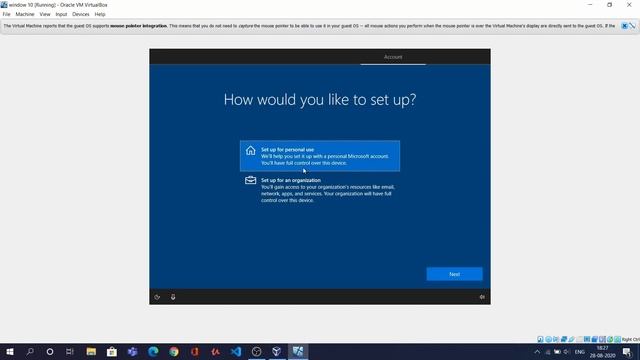Open the Ease of Access icon in setup

(x=157, y=297)
